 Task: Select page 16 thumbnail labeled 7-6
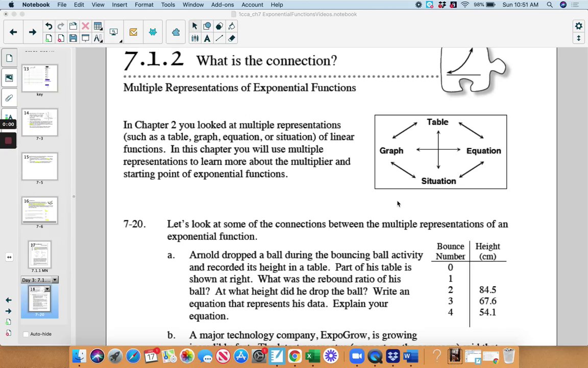[40, 210]
